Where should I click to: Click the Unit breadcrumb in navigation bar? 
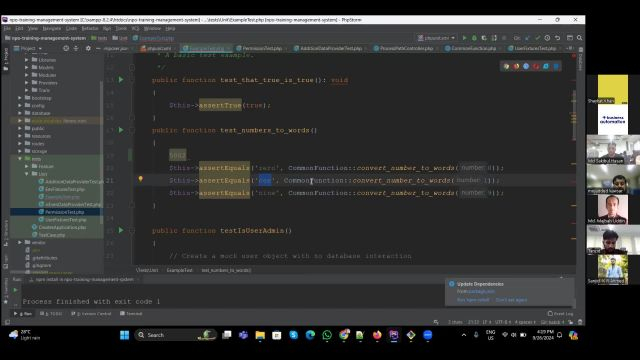[120, 38]
